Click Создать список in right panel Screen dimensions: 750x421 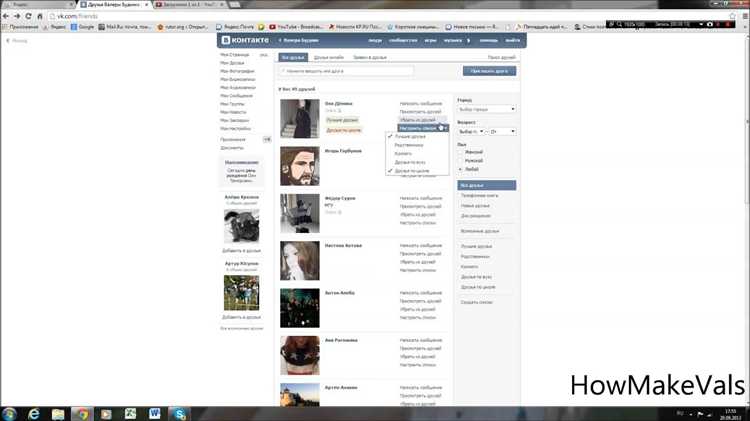click(476, 302)
